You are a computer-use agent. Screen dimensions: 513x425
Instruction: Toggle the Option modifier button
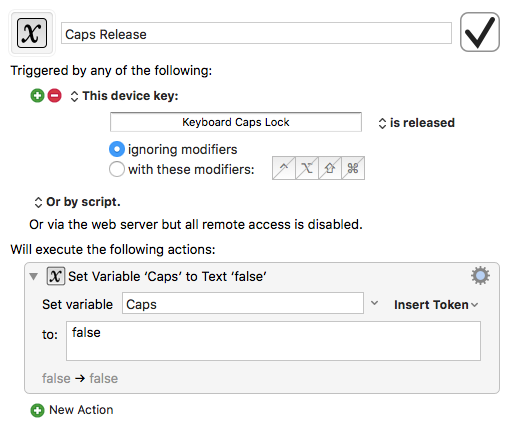307,168
